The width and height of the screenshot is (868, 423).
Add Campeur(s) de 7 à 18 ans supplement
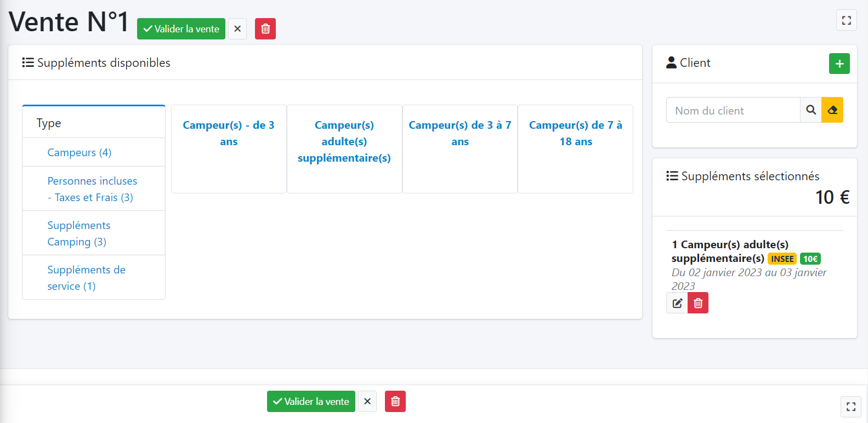click(x=576, y=133)
